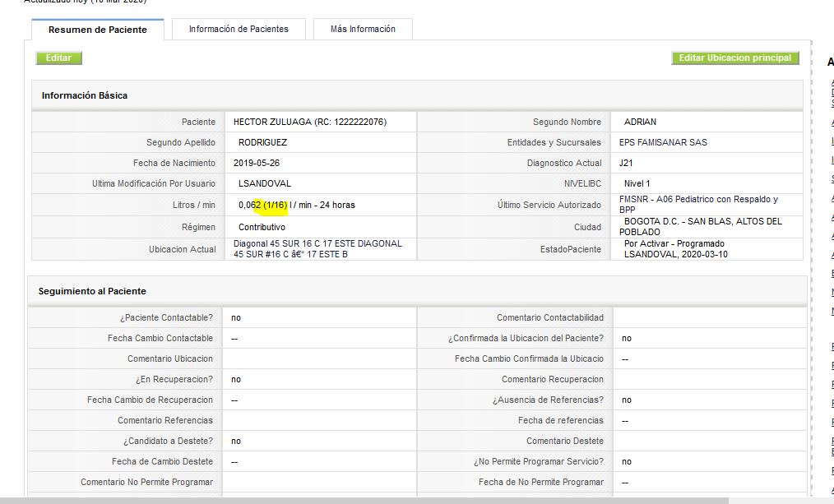The image size is (834, 504).
Task: Click Editar Ubicacion principal button
Action: click(x=735, y=58)
